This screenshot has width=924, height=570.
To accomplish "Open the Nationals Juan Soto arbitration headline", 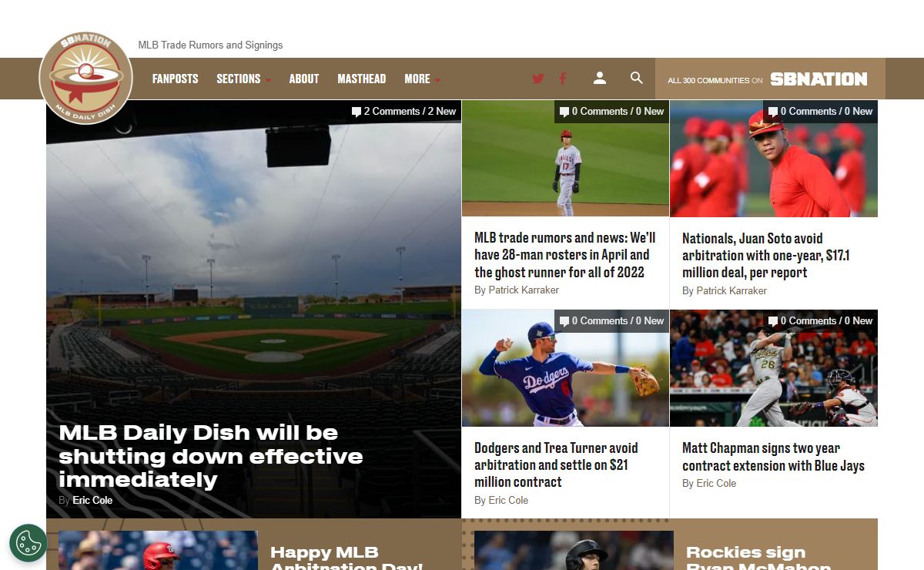I will pyautogui.click(x=765, y=255).
